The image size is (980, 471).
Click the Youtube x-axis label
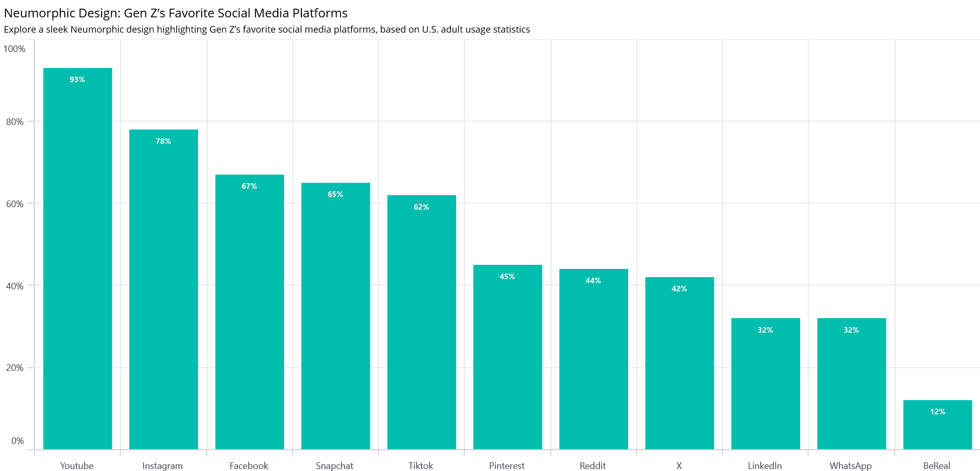[x=77, y=465]
